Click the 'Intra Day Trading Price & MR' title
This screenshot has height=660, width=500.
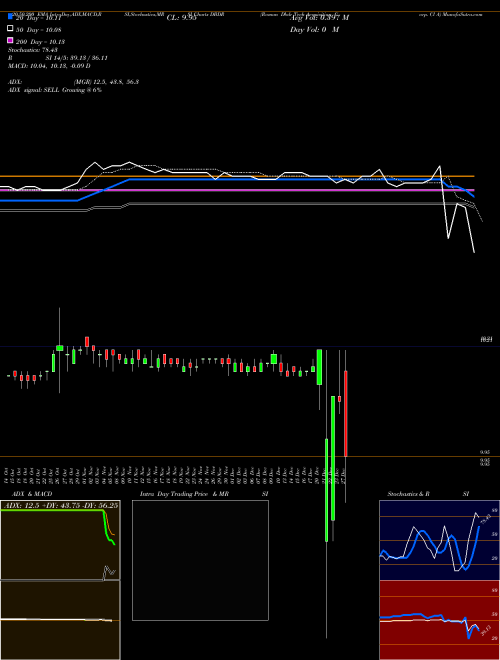coord(184,494)
